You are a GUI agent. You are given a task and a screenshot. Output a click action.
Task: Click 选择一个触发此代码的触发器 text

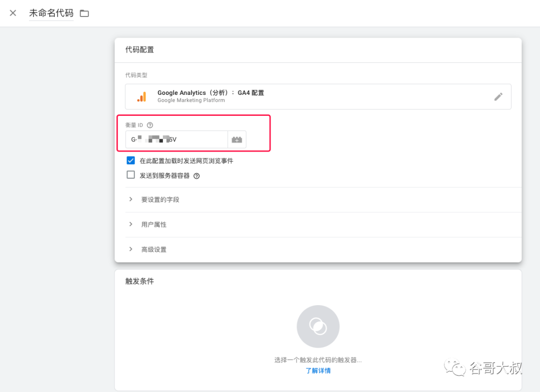318,360
